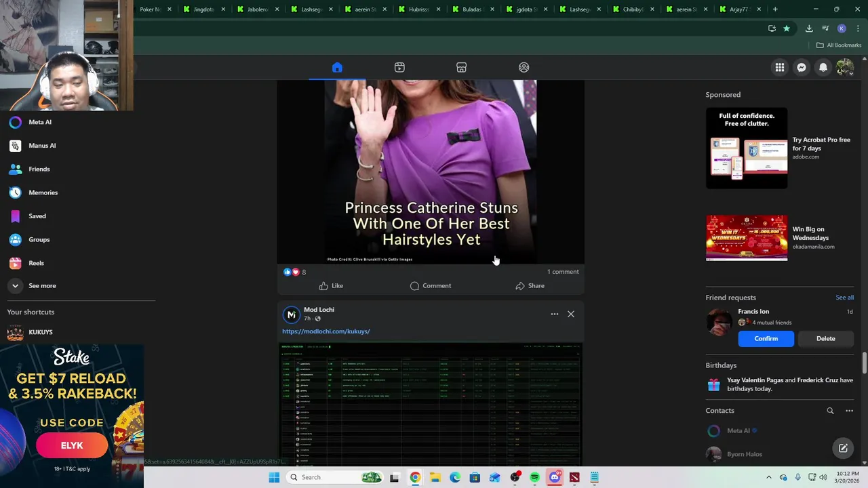Open Ysay Valentin Pagas birthday notice
This screenshot has height=488, width=868.
[x=780, y=384]
